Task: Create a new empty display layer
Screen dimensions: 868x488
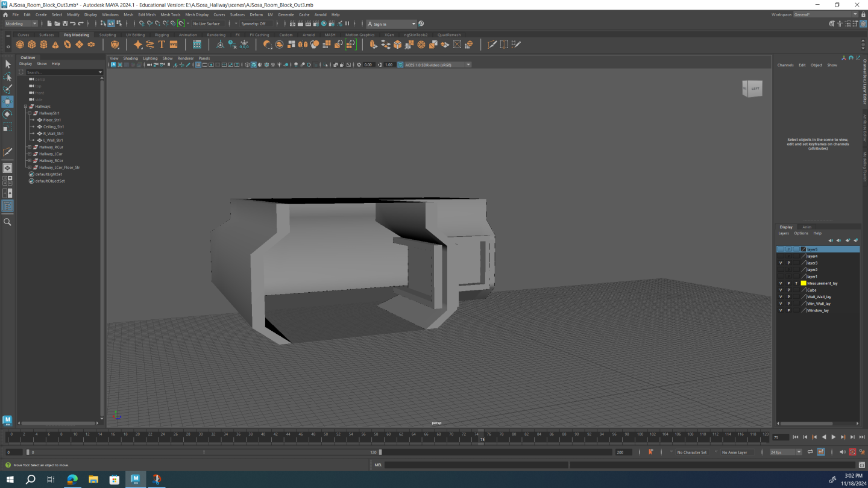Action: point(848,240)
